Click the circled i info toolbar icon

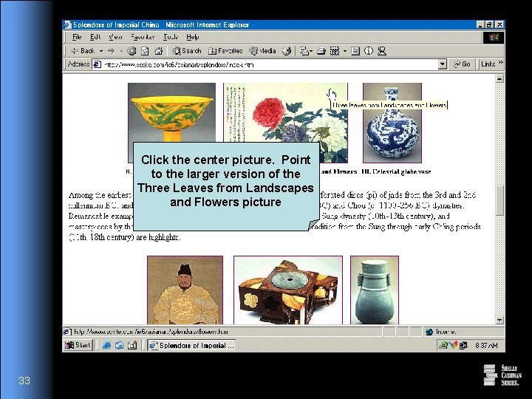point(369,51)
